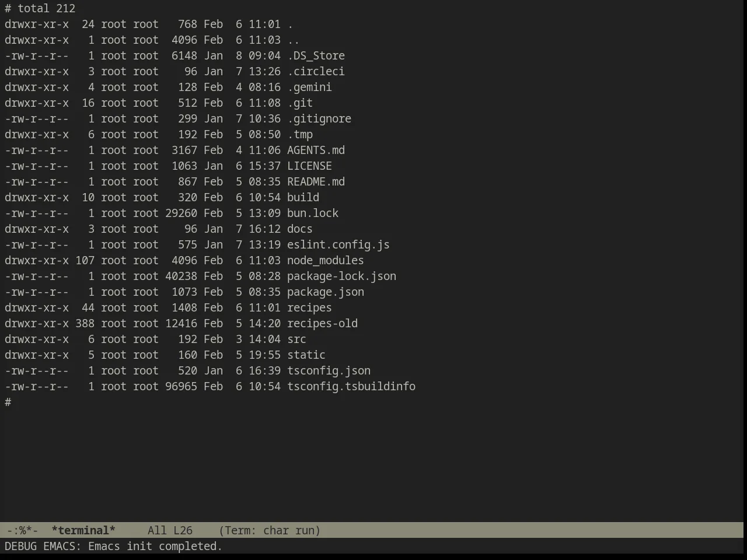Click the tsconfig.tsbuildinfo filename
The width and height of the screenshot is (747, 560).
click(x=351, y=386)
